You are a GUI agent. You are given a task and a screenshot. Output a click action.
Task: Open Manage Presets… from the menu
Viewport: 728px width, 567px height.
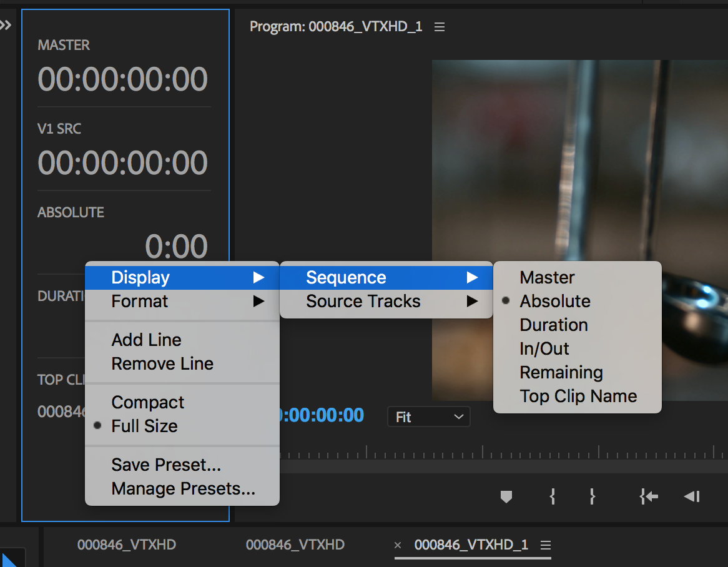(182, 488)
